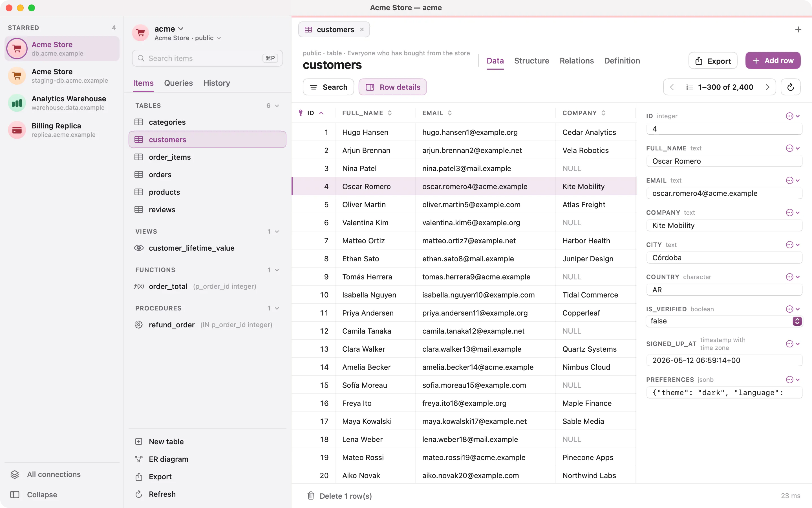Open the order_total function
The image size is (812, 508).
[x=207, y=286]
